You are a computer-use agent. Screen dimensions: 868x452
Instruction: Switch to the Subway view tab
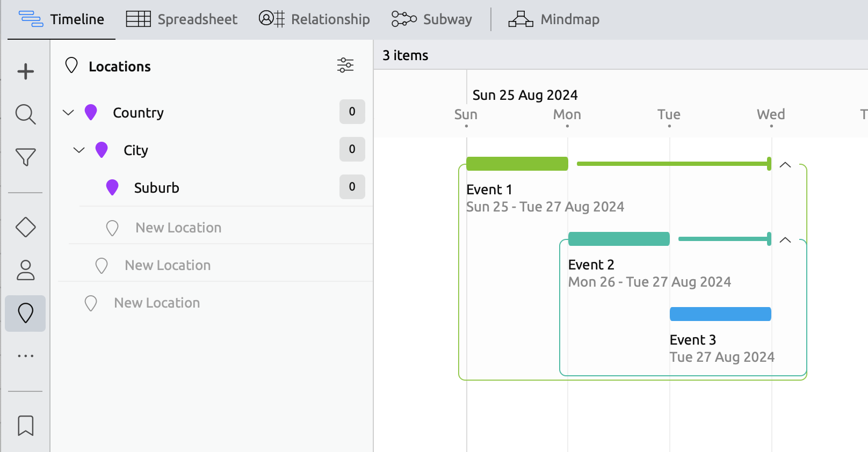pos(431,19)
